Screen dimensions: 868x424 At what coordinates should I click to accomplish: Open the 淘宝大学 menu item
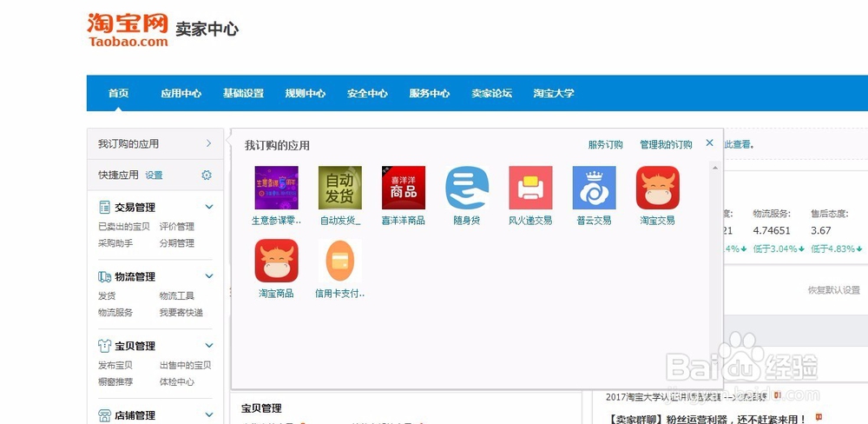click(x=554, y=93)
